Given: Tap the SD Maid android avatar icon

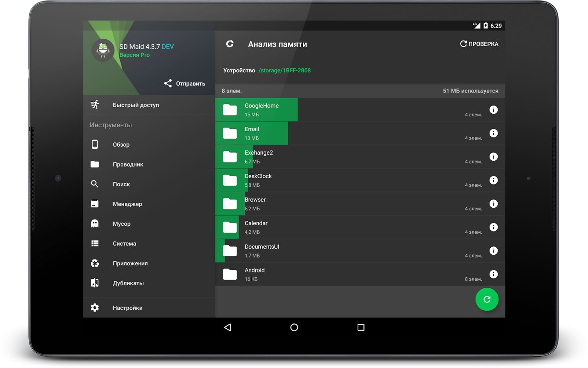Looking at the screenshot, I should (x=103, y=50).
